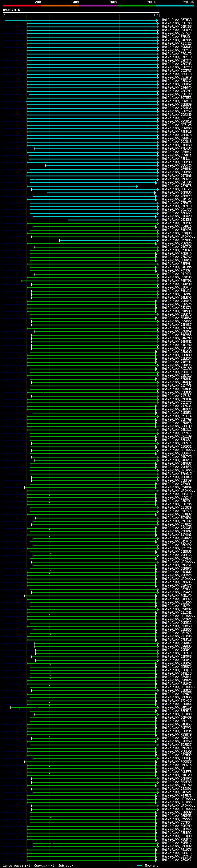
Task: Select label UniRef100_A4I421
Action: [177, 274]
